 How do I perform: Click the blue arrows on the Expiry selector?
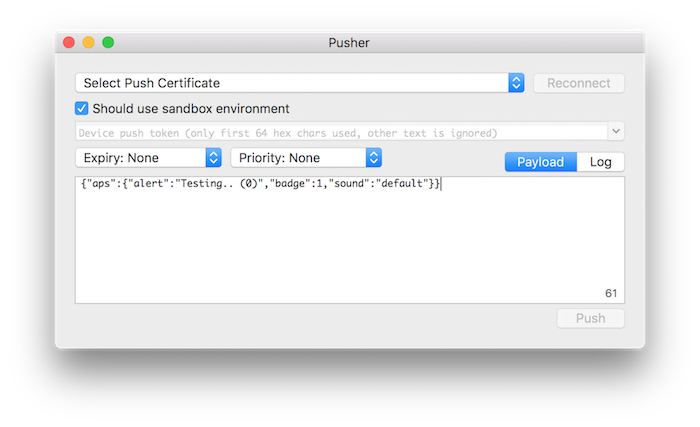213,158
